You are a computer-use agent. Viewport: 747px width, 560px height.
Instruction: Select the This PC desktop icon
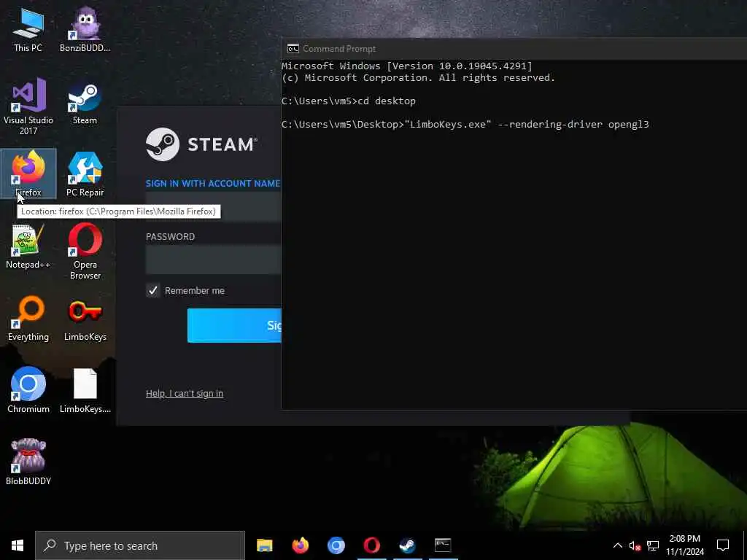(28, 29)
